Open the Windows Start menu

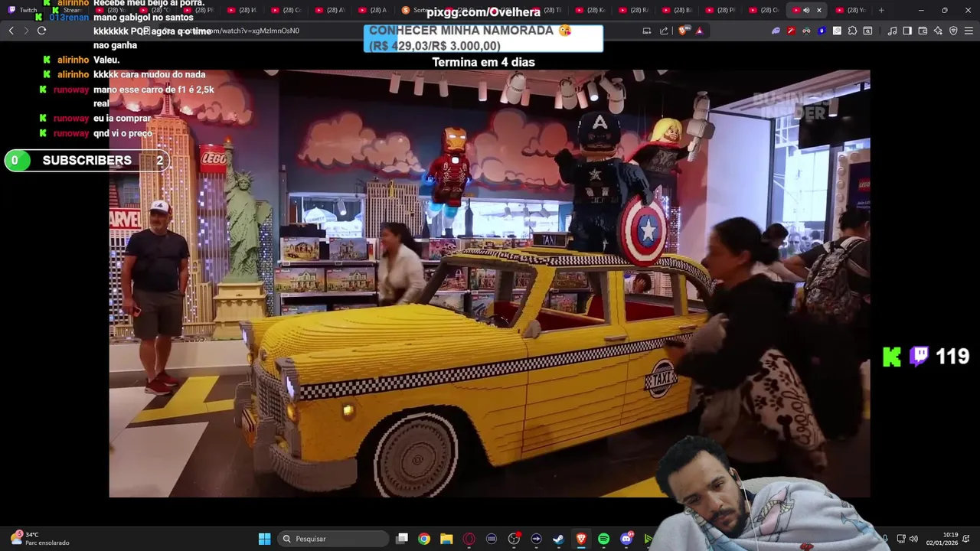click(264, 539)
